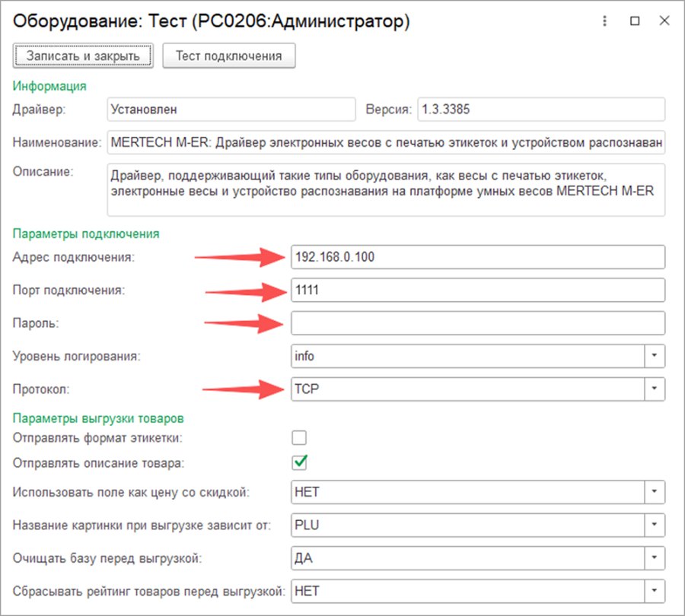The image size is (685, 616).
Task: Focus the Адрес подключения field
Action: coord(478,257)
